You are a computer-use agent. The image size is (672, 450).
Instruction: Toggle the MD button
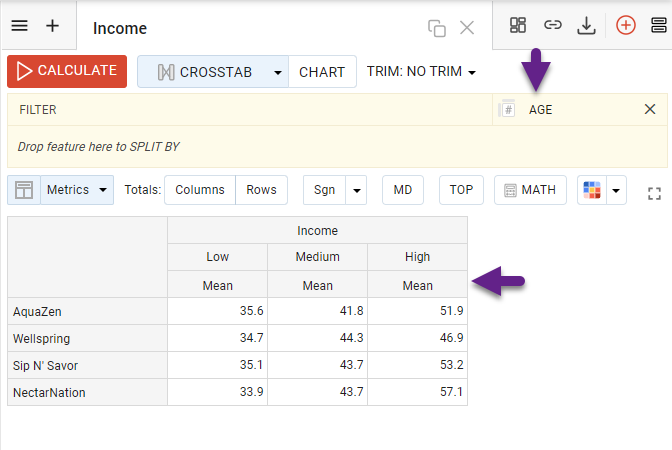click(x=402, y=190)
